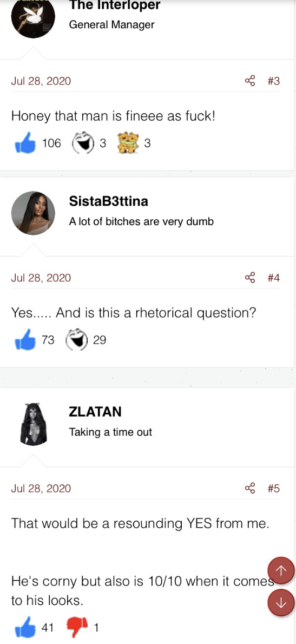
Task: Click the share icon on post #5
Action: 250,488
